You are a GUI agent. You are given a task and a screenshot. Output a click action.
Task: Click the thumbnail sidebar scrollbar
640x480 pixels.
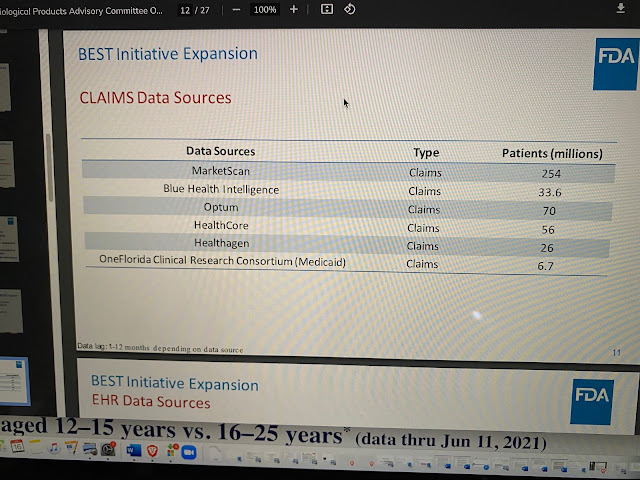click(x=49, y=167)
